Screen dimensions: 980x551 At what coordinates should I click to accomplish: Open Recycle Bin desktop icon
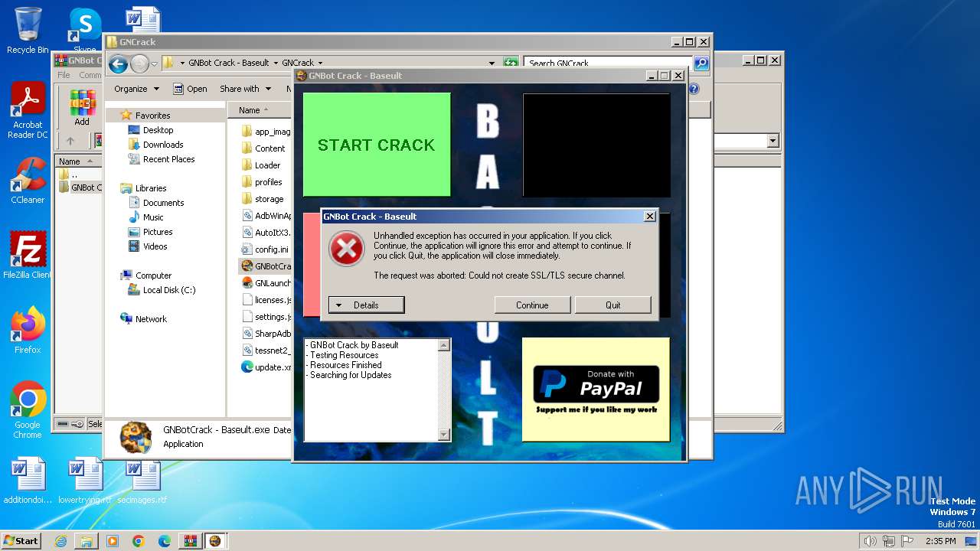click(28, 31)
